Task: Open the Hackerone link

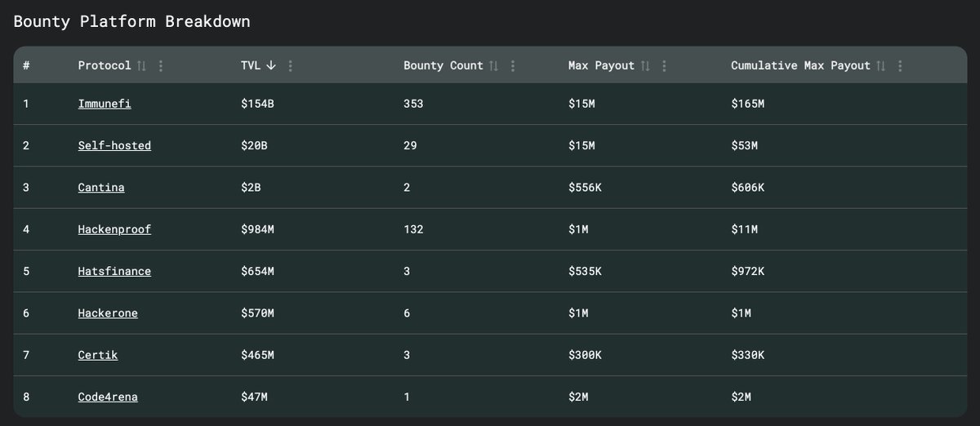Action: click(x=108, y=313)
